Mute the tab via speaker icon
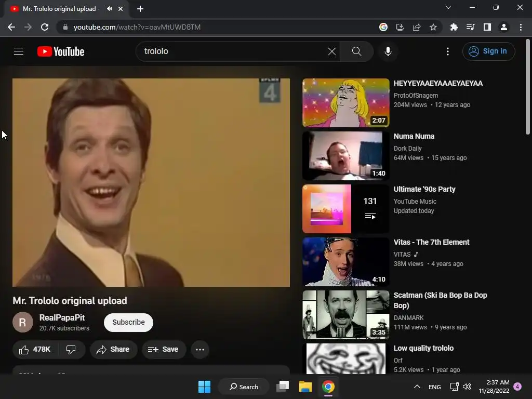This screenshot has height=399, width=532. pos(109,9)
